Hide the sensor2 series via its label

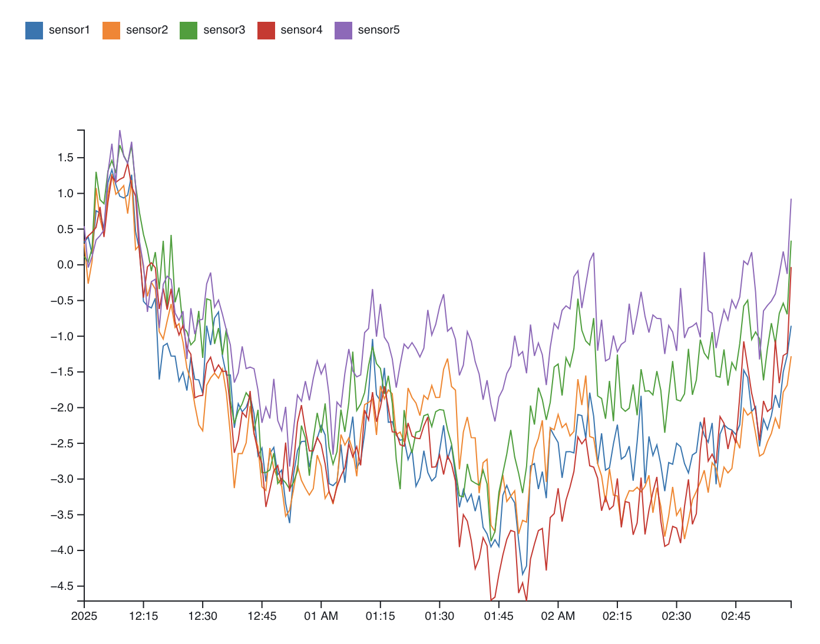coord(147,31)
